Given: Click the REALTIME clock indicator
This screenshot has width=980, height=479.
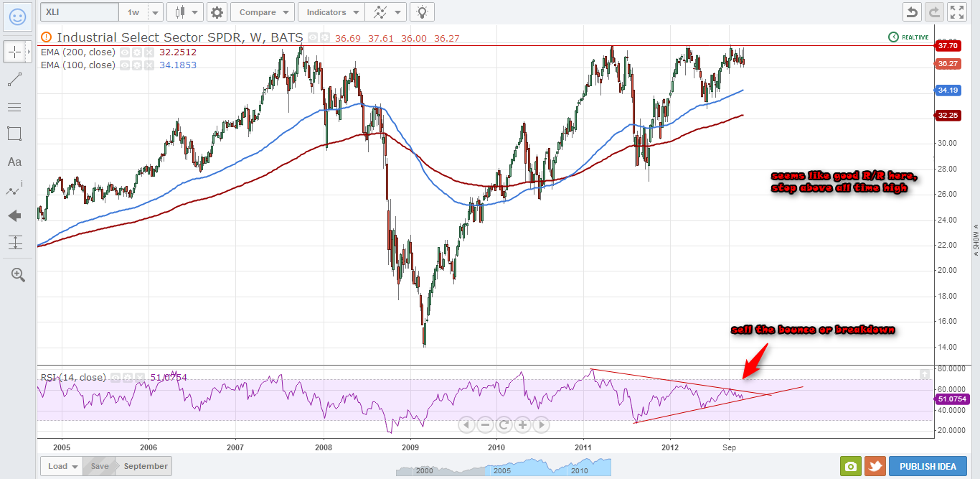Looking at the screenshot, I should point(908,37).
